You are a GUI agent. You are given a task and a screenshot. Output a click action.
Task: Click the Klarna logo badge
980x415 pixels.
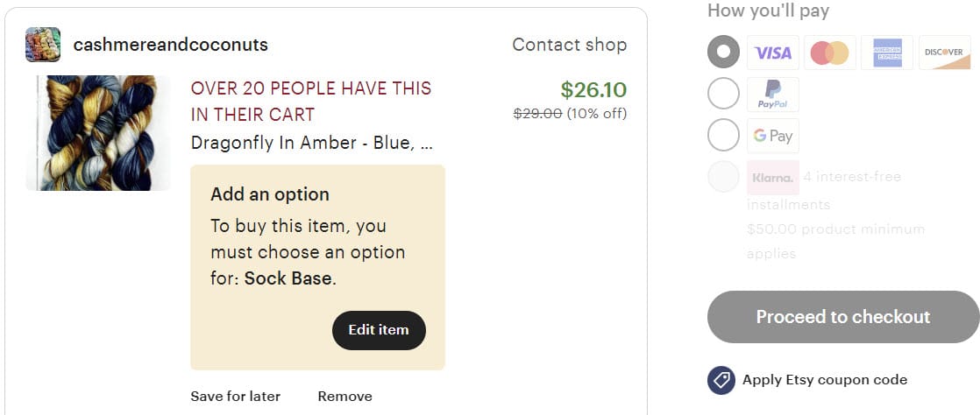pos(772,178)
